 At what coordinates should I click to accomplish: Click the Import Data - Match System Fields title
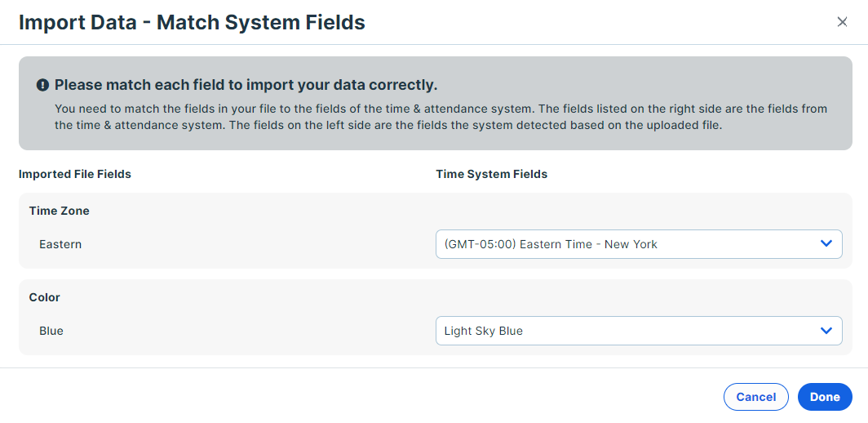click(x=192, y=22)
